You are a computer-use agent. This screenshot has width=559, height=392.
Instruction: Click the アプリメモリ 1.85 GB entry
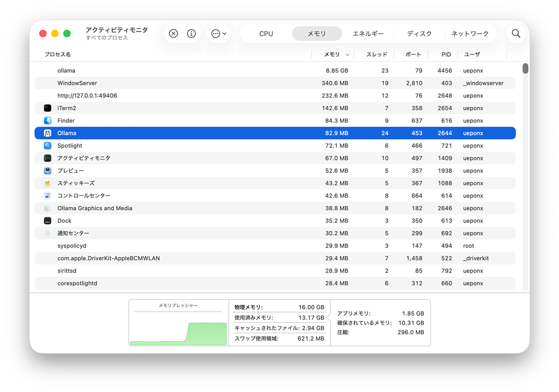[x=380, y=313]
